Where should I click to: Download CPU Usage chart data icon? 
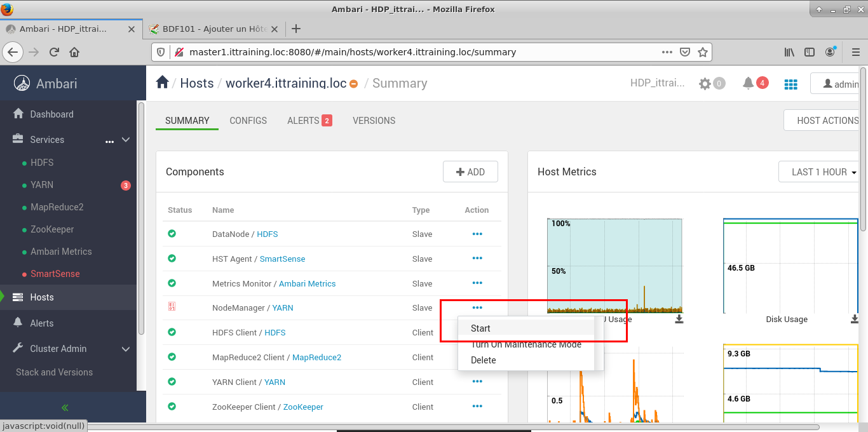pos(679,319)
